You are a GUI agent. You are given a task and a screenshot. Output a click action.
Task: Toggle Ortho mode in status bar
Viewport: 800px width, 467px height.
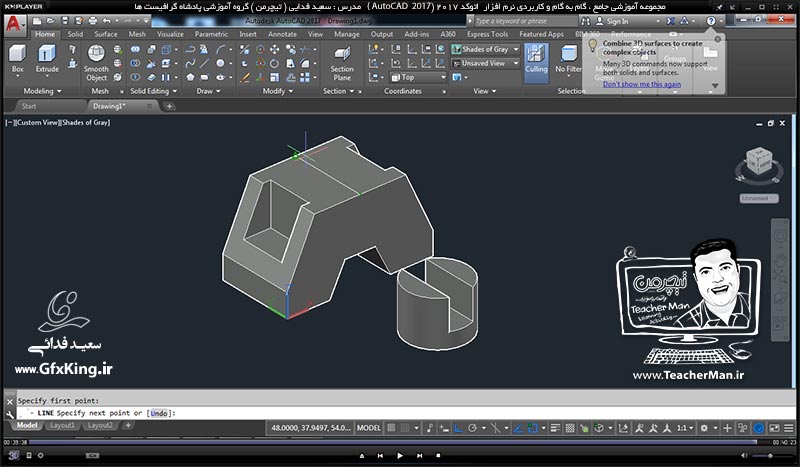pos(458,428)
